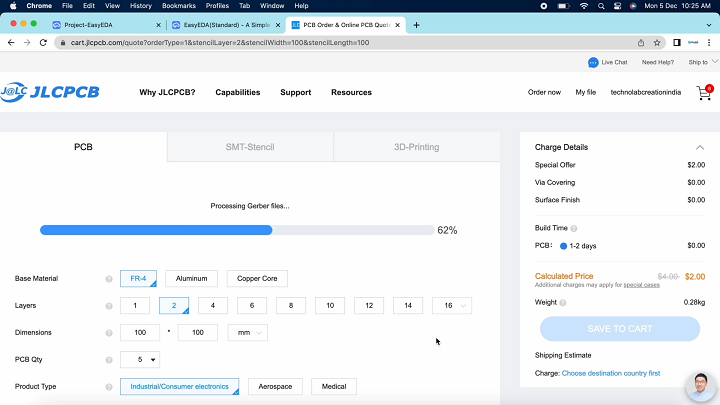This screenshot has height=405, width=720.
Task: Choose 6 layers option
Action: click(x=252, y=306)
